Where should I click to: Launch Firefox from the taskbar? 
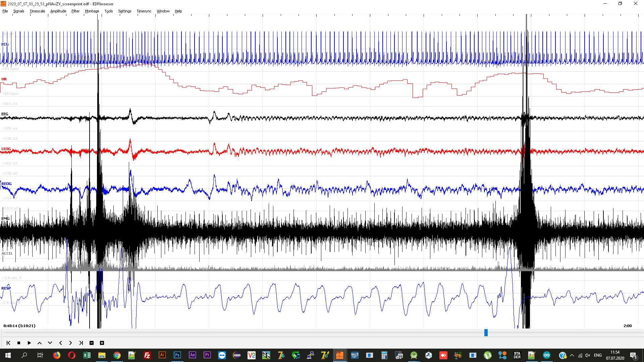(57, 355)
